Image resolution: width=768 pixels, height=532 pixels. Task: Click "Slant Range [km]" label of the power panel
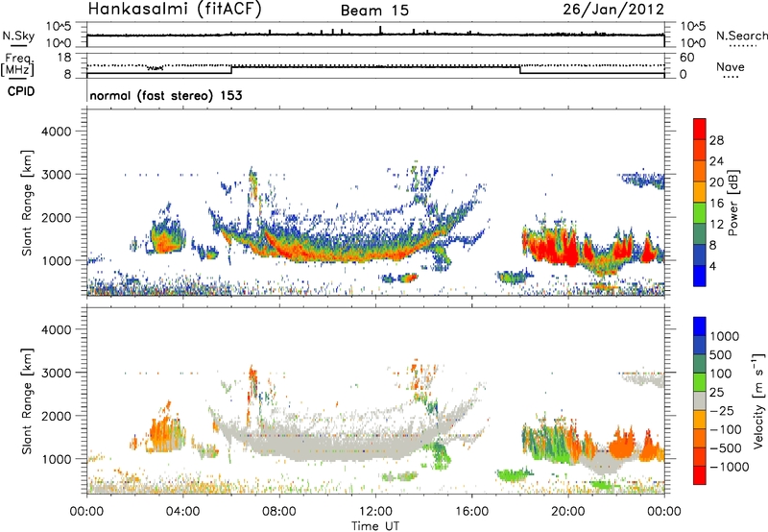coord(27,203)
